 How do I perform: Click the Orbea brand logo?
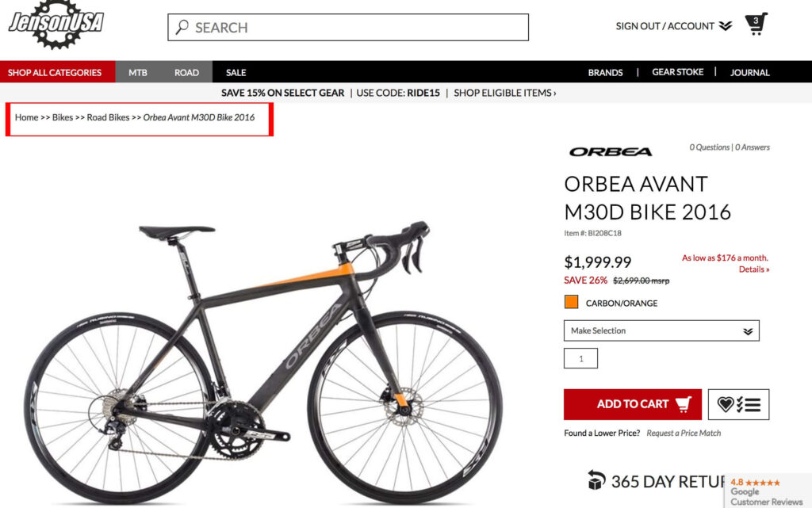(x=611, y=151)
